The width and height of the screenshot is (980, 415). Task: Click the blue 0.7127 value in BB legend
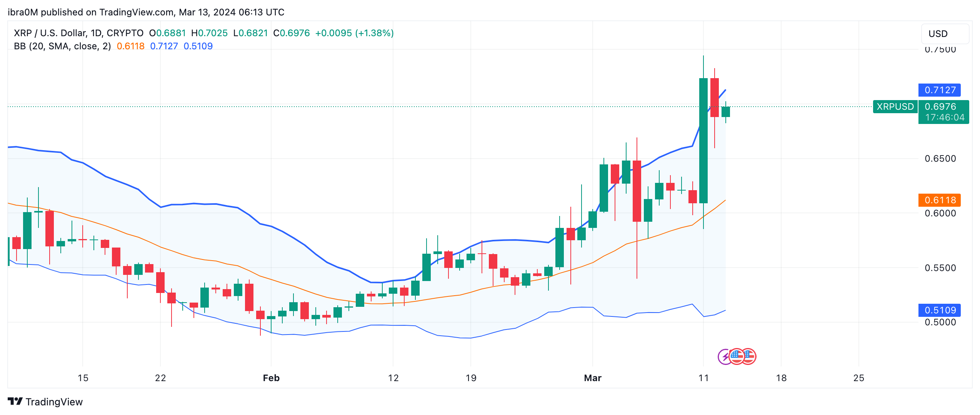pyautogui.click(x=164, y=46)
